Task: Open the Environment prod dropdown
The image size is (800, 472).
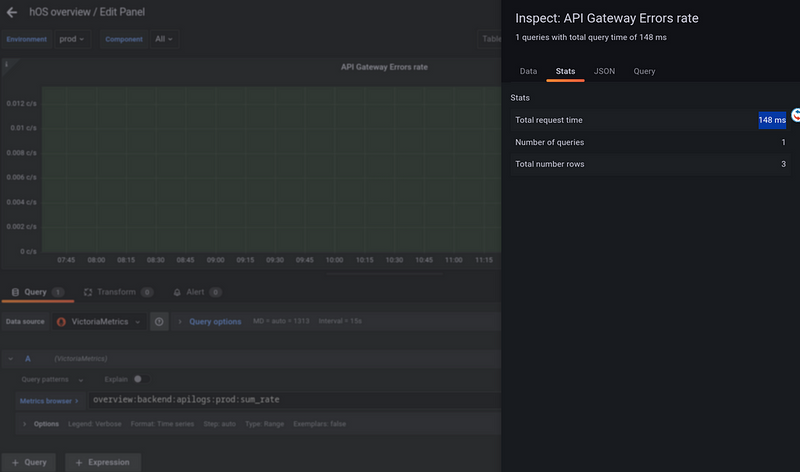Action: click(72, 39)
